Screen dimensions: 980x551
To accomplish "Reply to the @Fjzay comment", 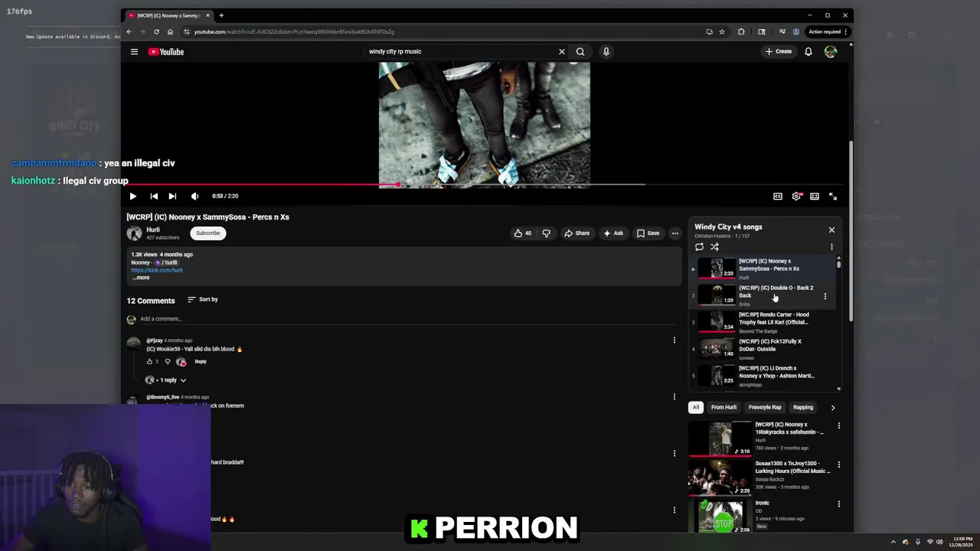I will [201, 362].
